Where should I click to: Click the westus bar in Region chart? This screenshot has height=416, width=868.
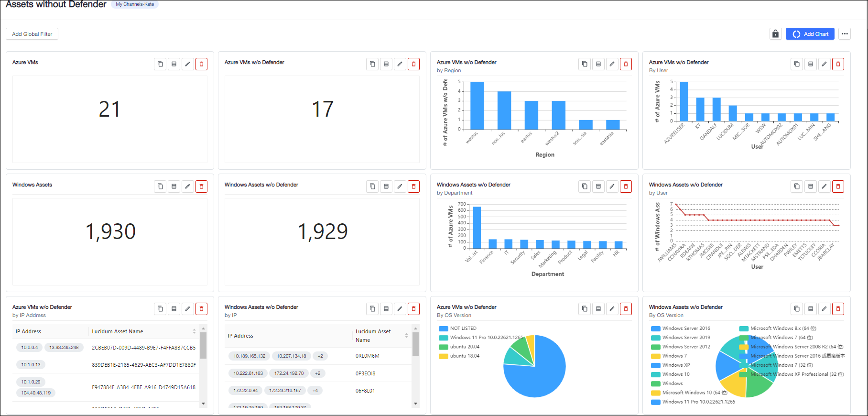pyautogui.click(x=477, y=106)
